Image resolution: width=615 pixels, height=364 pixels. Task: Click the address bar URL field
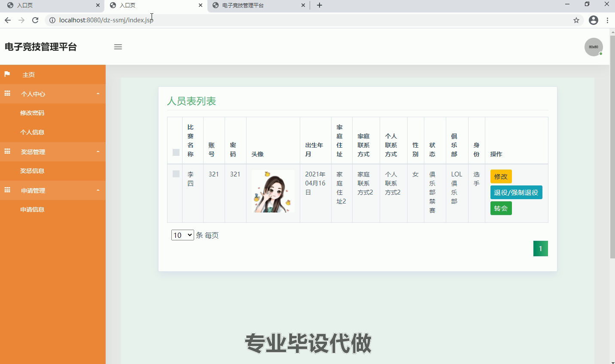314,20
